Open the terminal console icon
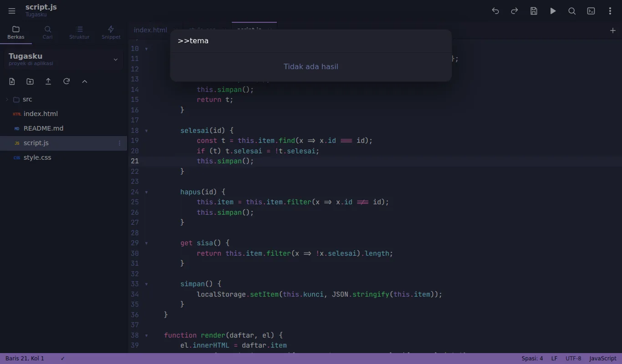Screen dimensions: 622x364 (591, 11)
